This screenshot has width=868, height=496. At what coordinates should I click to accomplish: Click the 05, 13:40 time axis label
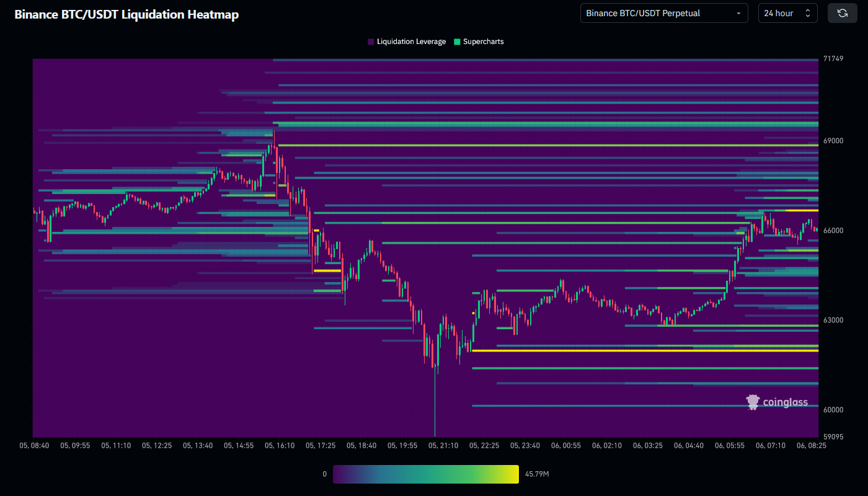tap(198, 445)
